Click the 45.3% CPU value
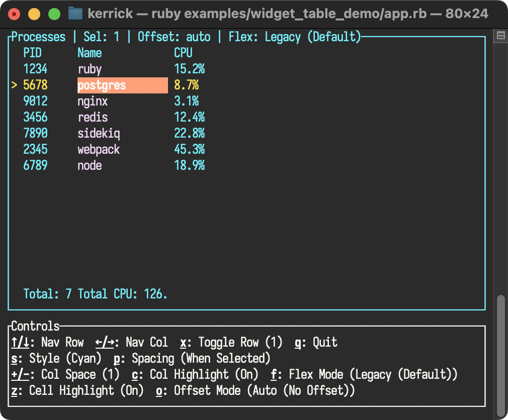 click(x=190, y=150)
